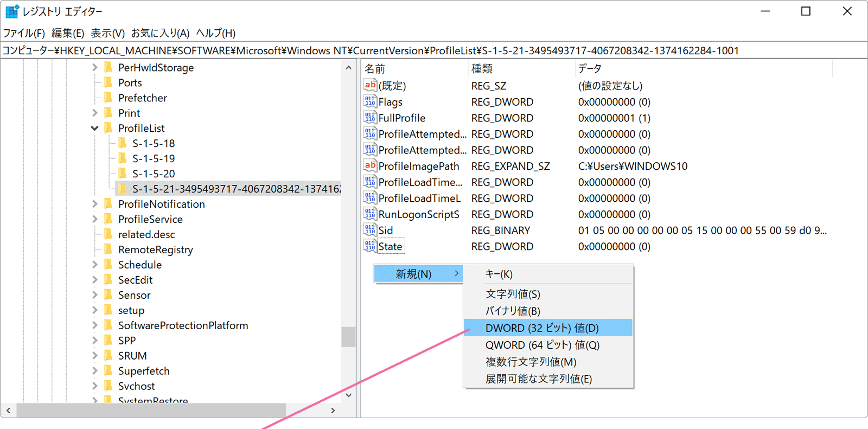868x429 pixels.
Task: Click the Prefetcher folder icon
Action: (108, 98)
